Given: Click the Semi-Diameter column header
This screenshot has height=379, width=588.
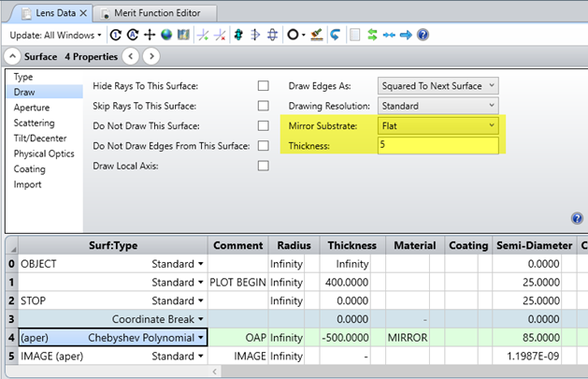Looking at the screenshot, I should 534,245.
